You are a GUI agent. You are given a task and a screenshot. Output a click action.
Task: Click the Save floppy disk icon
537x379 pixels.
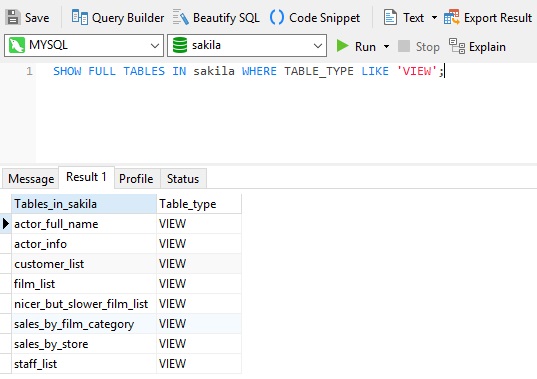[13, 17]
